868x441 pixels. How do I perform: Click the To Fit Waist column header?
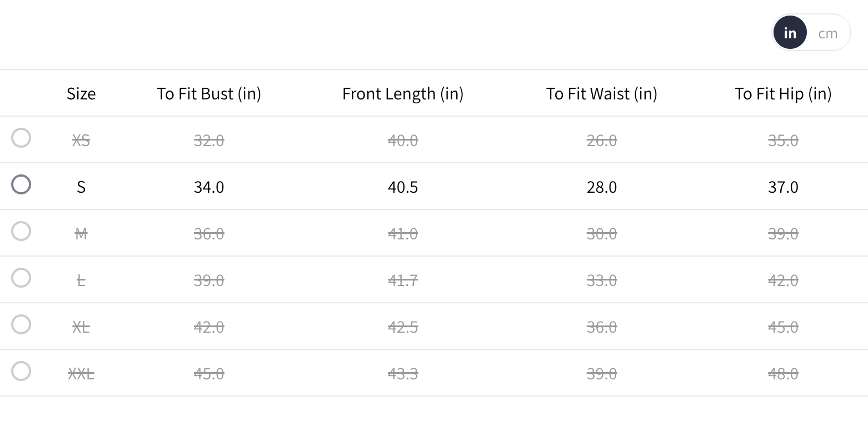[x=602, y=94]
